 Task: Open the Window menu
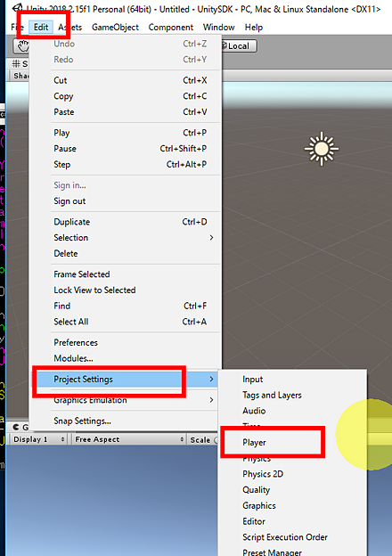point(218,28)
